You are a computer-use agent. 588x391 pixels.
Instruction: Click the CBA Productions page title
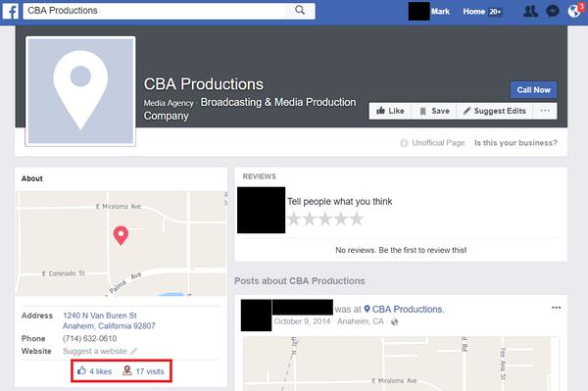click(204, 84)
